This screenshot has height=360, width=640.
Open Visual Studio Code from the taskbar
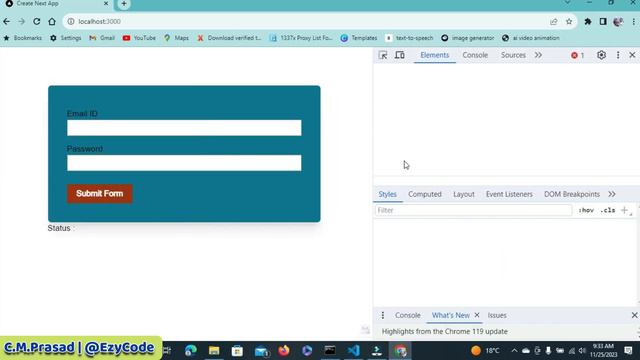click(353, 351)
